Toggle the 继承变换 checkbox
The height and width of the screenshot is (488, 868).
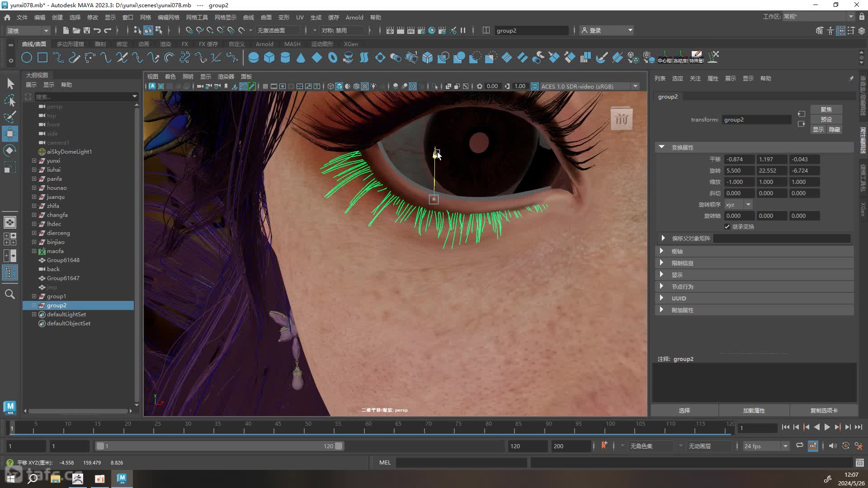pyautogui.click(x=727, y=227)
